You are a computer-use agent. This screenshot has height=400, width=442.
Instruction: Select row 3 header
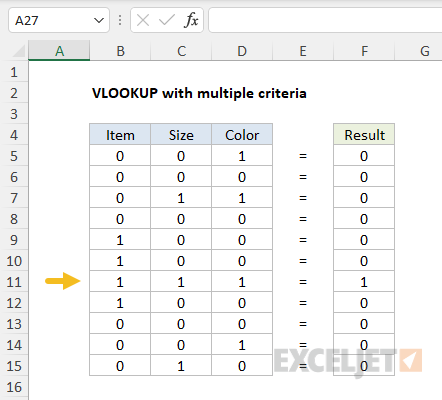coord(14,114)
